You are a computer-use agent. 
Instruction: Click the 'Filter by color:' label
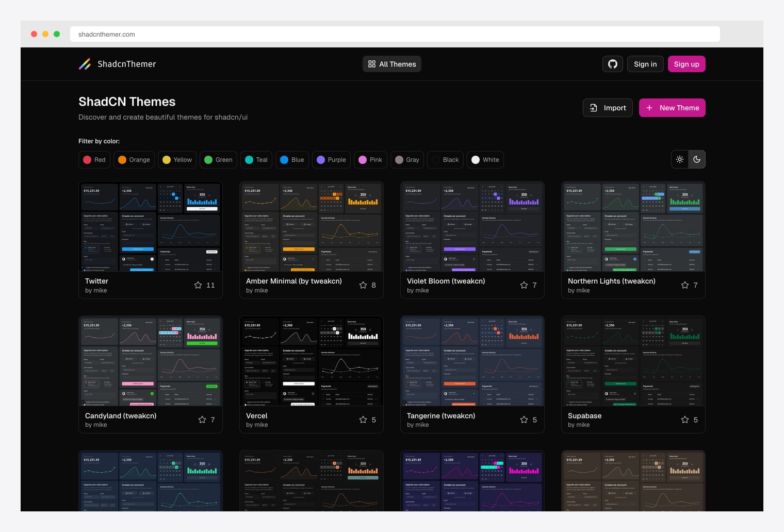[99, 141]
